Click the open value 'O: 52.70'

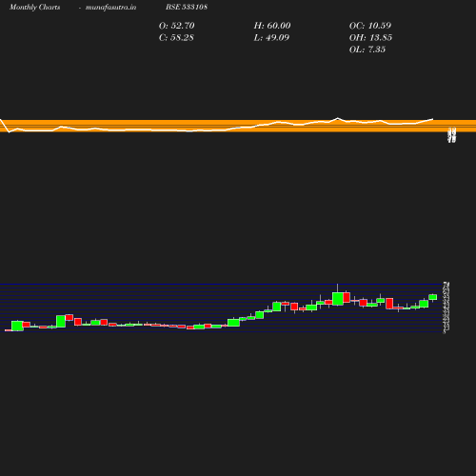coord(177,26)
